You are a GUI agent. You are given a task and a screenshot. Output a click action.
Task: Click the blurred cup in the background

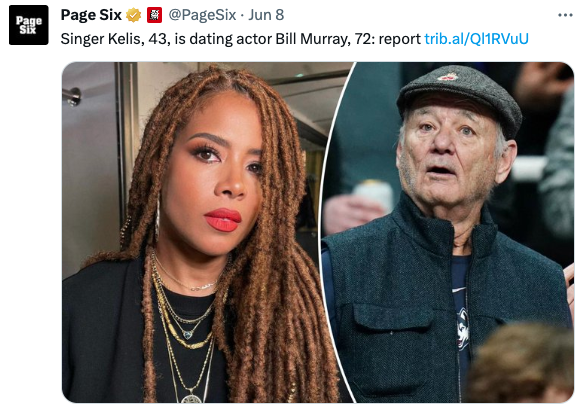tap(374, 196)
